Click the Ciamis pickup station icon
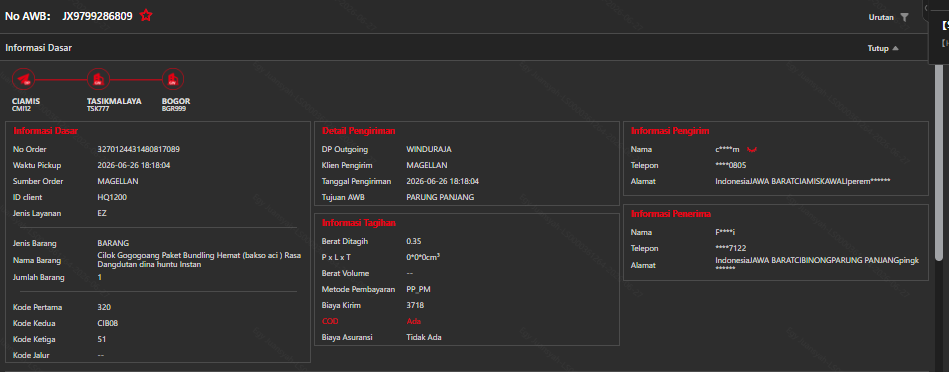The image size is (949, 372). point(24,79)
